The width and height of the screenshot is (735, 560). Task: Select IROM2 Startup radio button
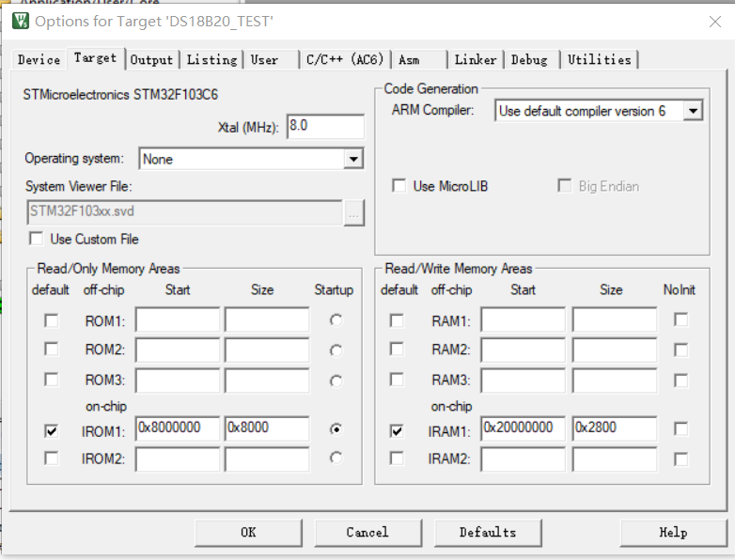pos(336,458)
